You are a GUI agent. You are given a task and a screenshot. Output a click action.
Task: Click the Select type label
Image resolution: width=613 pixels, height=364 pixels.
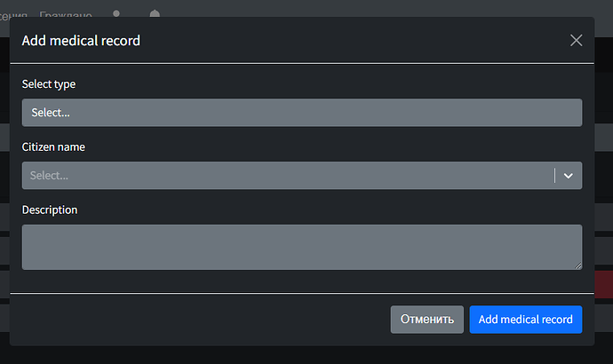click(49, 84)
